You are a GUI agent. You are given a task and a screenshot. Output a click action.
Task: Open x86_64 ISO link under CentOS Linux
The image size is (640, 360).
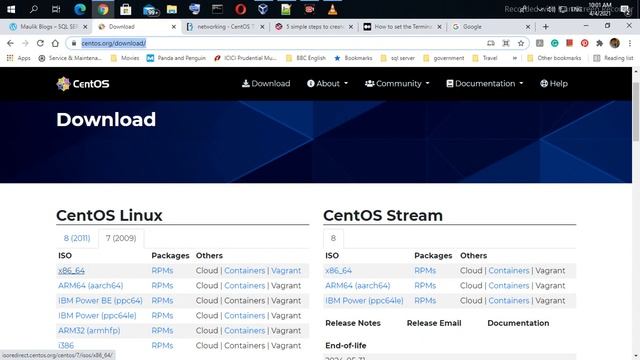click(71, 271)
